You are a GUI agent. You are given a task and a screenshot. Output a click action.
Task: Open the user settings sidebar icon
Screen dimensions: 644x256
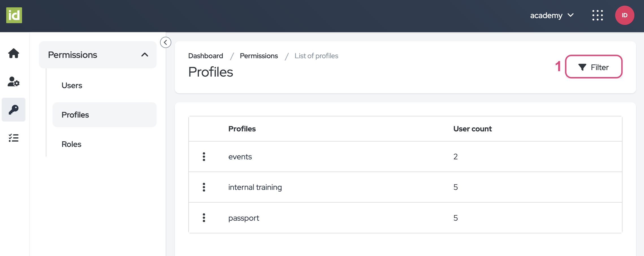tap(14, 82)
